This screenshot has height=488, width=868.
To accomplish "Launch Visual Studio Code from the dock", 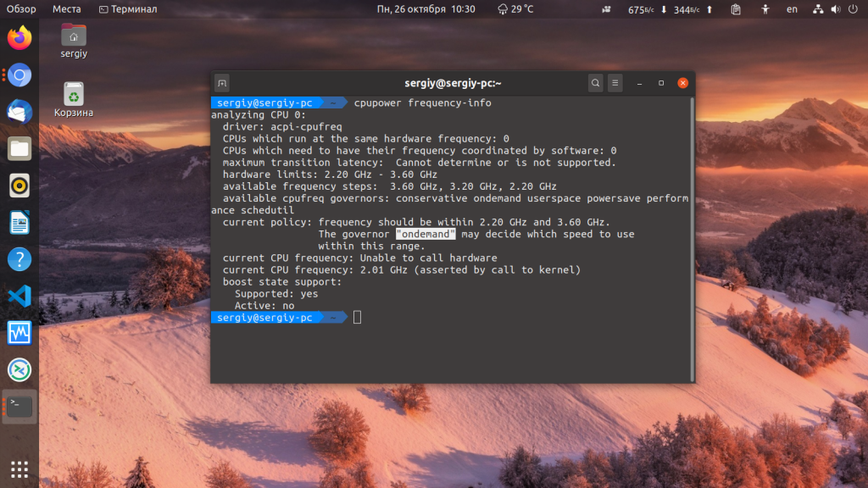I will pyautogui.click(x=19, y=296).
